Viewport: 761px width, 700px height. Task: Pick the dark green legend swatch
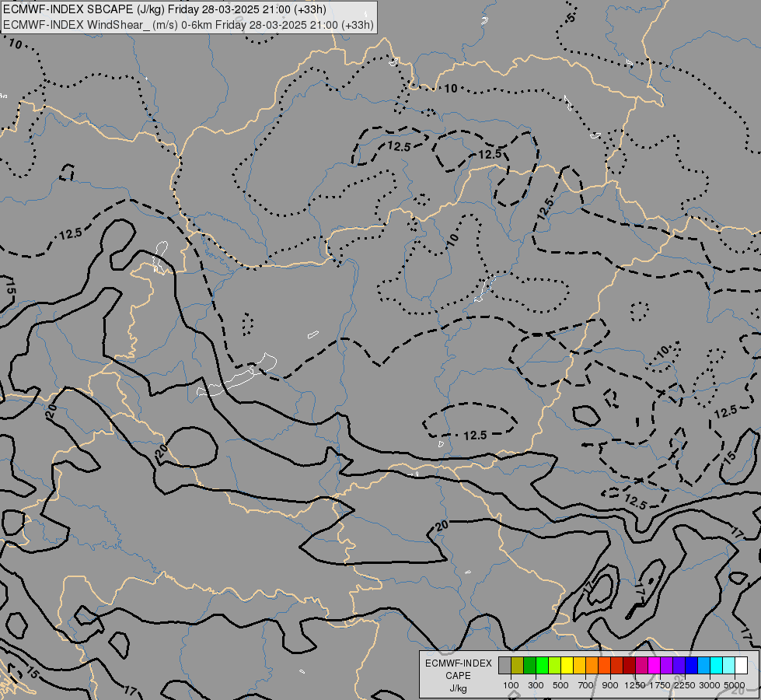pos(529,666)
